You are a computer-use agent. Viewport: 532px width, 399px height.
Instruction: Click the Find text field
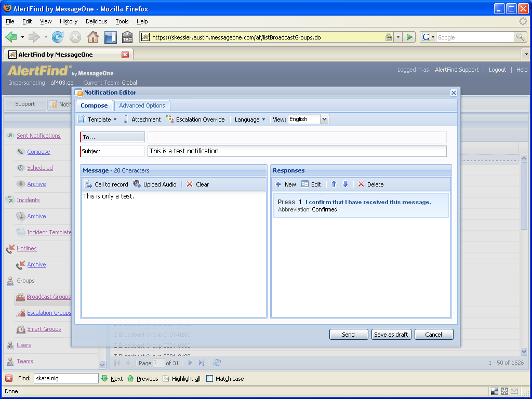point(66,378)
